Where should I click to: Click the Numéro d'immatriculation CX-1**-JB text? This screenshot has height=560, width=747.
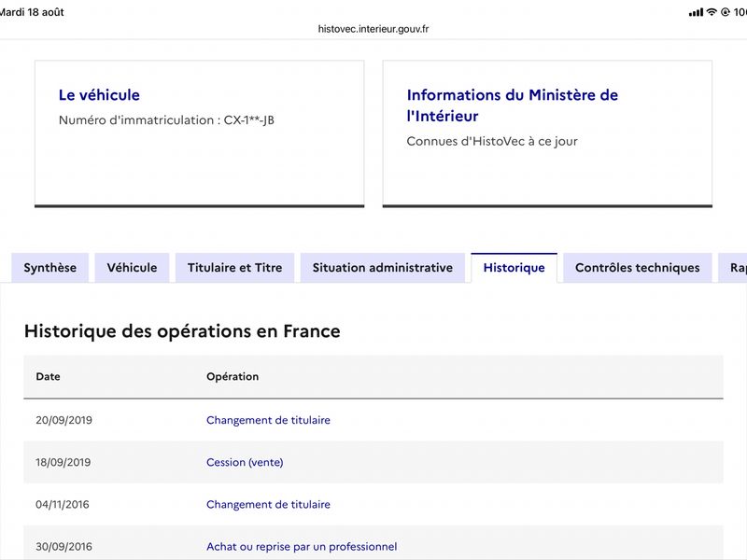pos(166,120)
